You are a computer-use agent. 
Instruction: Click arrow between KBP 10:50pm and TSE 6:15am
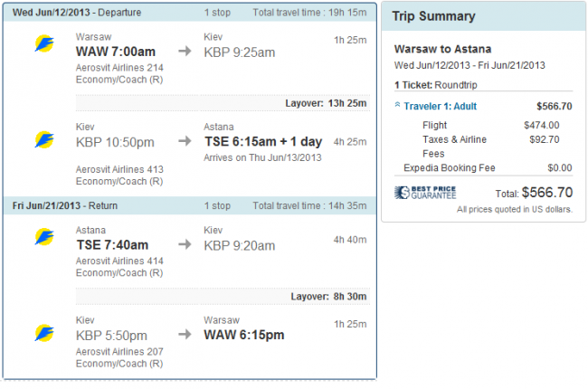point(185,141)
